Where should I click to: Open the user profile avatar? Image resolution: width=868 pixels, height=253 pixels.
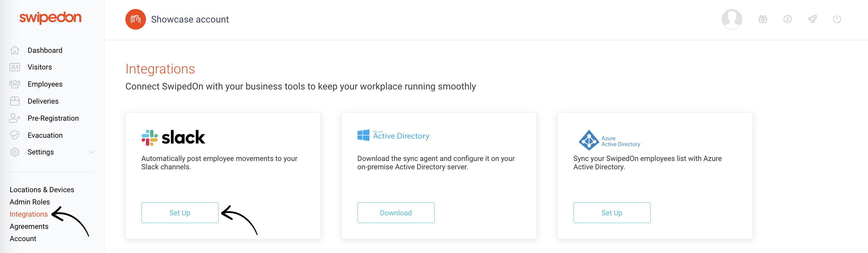tap(732, 19)
